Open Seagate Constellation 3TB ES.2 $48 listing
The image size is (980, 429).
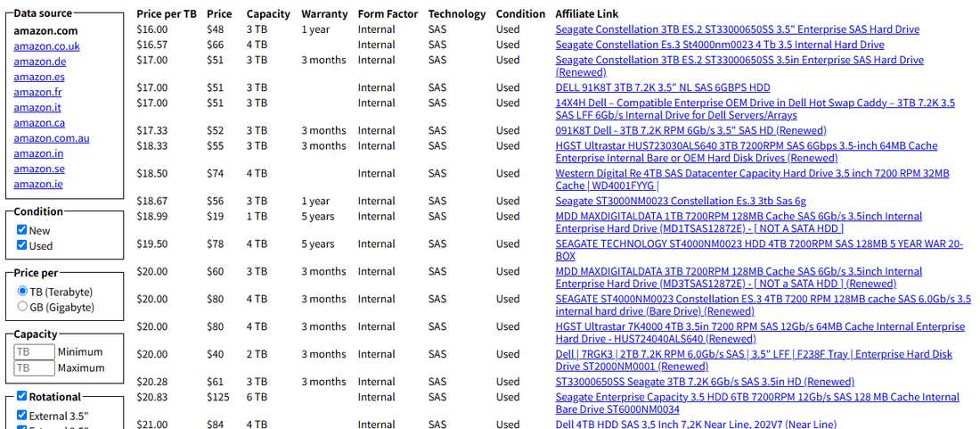pyautogui.click(x=738, y=29)
